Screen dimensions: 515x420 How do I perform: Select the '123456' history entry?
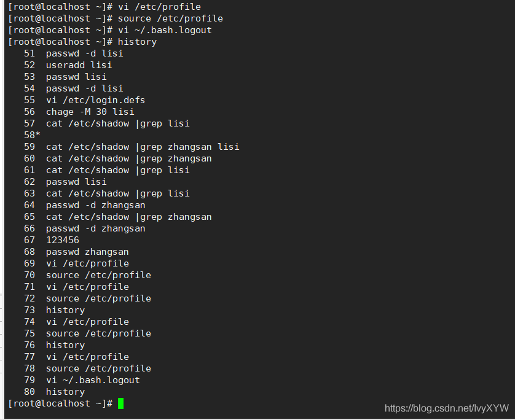coord(51,240)
